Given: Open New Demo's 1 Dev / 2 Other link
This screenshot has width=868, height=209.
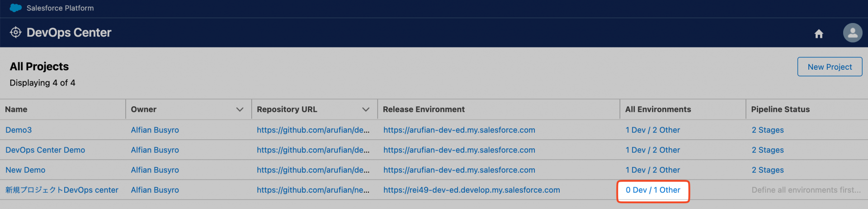Looking at the screenshot, I should [x=653, y=170].
